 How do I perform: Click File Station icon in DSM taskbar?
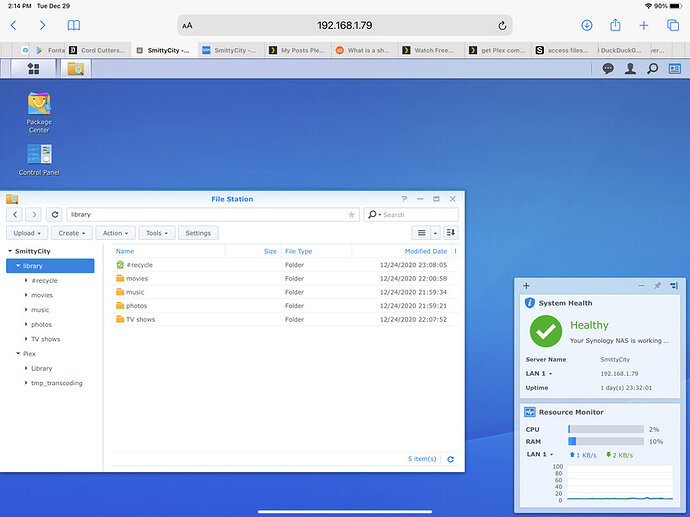(76, 69)
